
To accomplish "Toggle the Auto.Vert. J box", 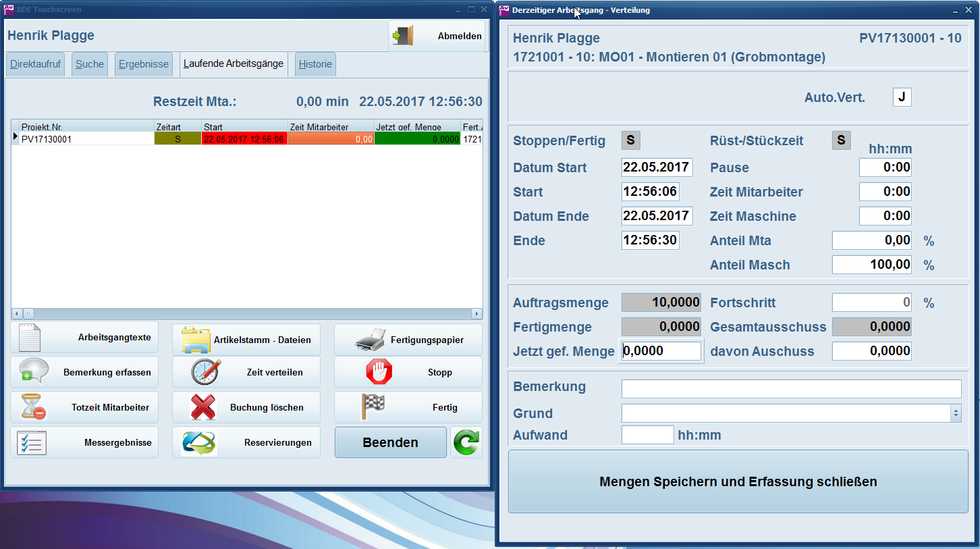I will [902, 97].
